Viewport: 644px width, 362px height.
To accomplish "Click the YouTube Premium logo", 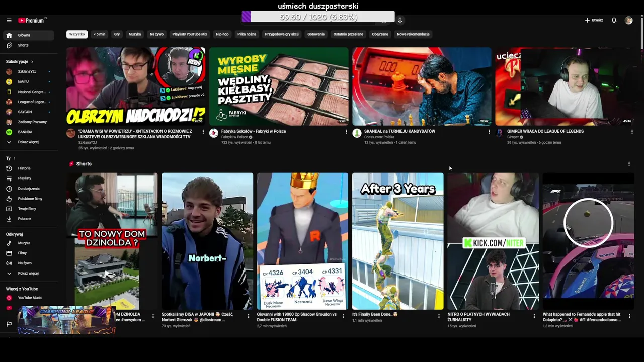I will point(32,20).
